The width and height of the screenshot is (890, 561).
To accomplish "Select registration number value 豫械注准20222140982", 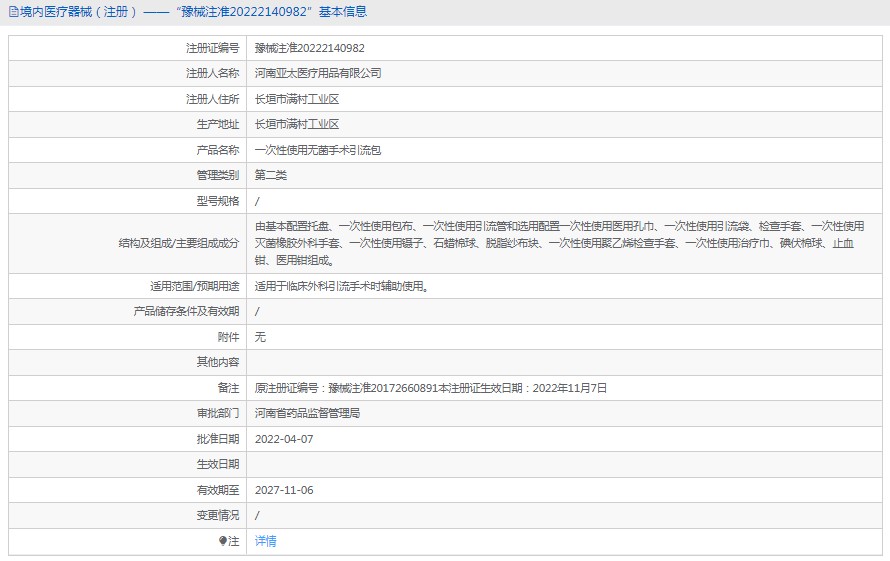I will coord(309,48).
